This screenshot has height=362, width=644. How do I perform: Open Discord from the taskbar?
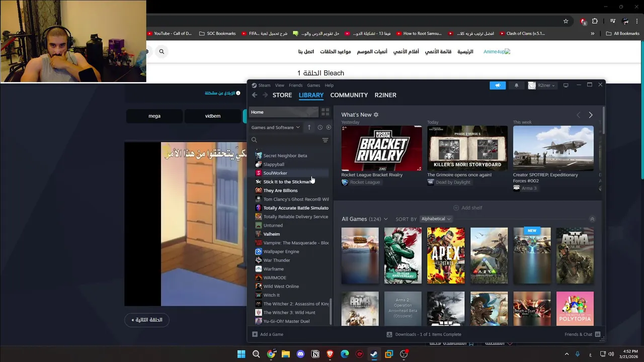[x=300, y=354]
